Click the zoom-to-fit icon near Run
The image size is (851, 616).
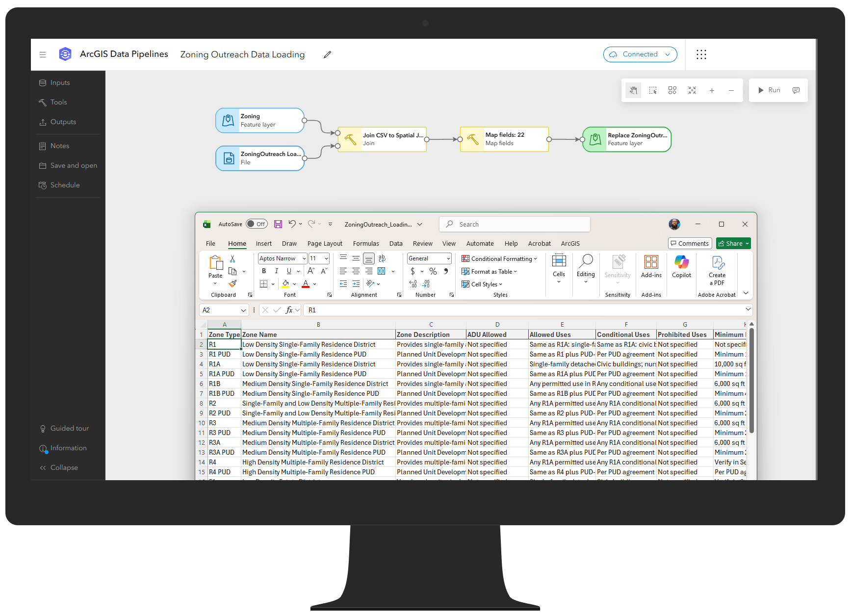tap(692, 90)
